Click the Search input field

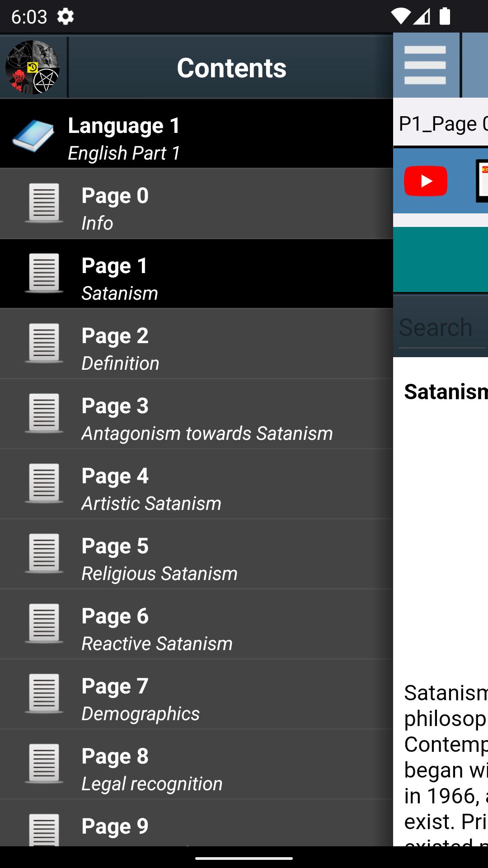pos(441,328)
